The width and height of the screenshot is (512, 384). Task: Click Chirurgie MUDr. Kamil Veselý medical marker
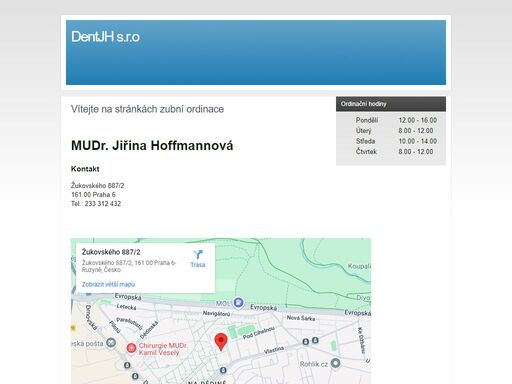131,348
